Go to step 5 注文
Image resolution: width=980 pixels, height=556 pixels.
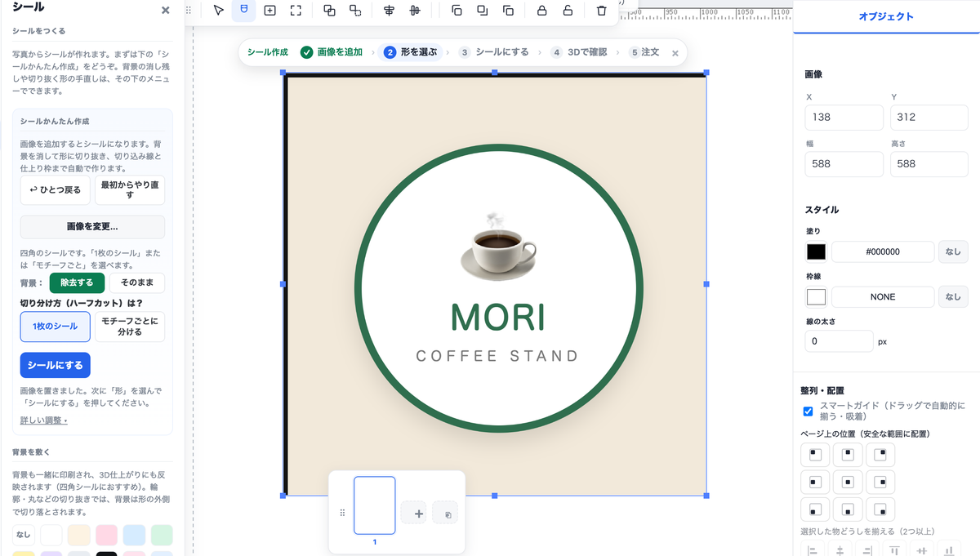(x=645, y=52)
